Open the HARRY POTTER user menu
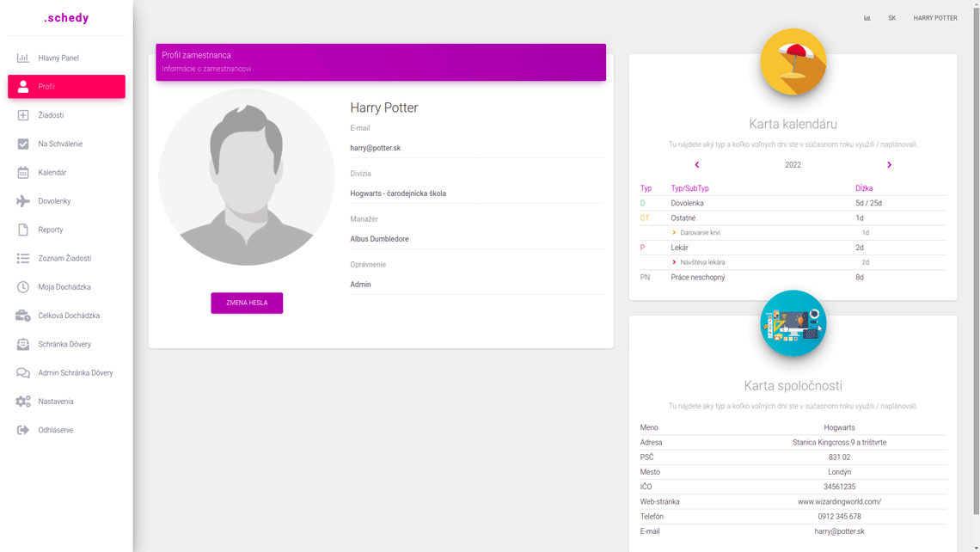 [934, 18]
